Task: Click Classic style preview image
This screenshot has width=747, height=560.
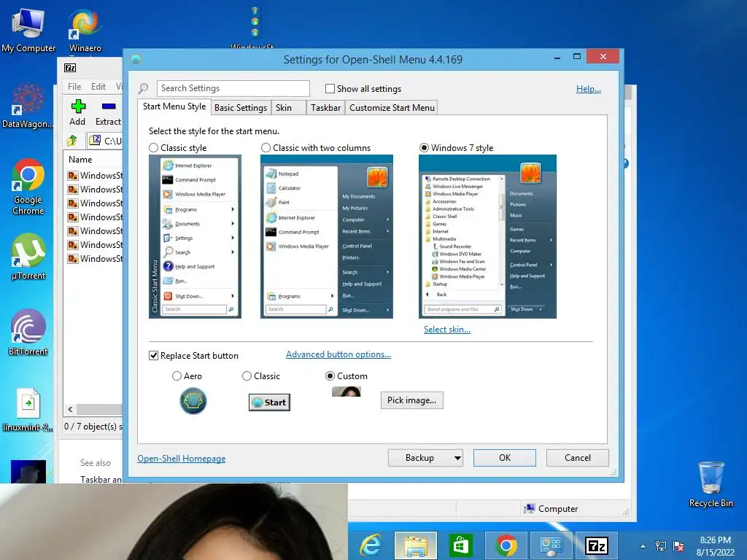Action: point(195,237)
